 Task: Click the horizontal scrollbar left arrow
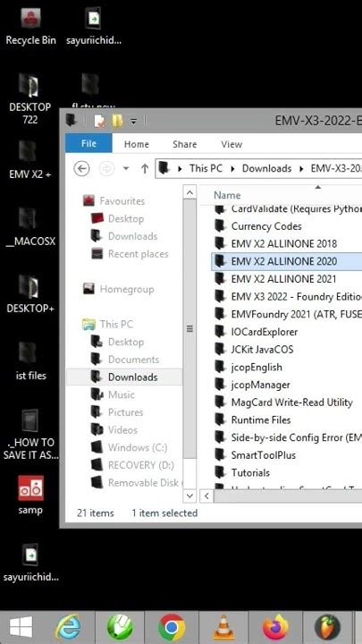pyautogui.click(x=206, y=496)
